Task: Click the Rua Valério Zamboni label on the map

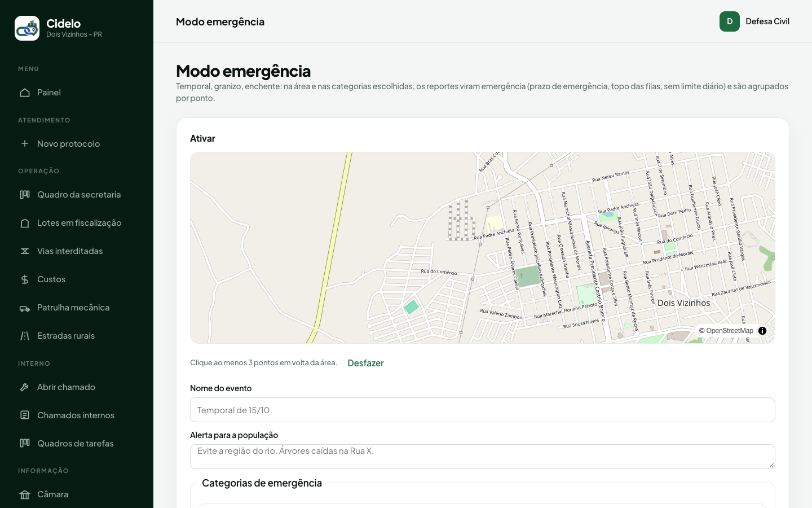Action: coord(502,314)
